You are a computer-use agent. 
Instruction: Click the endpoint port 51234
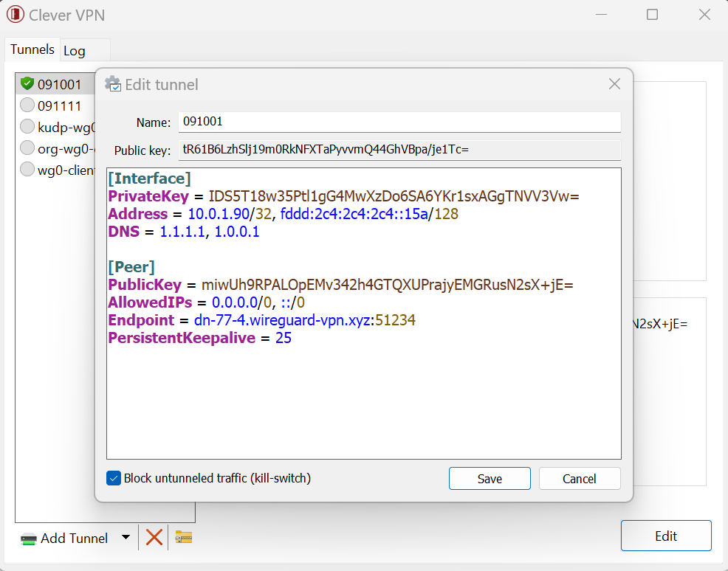click(x=395, y=320)
